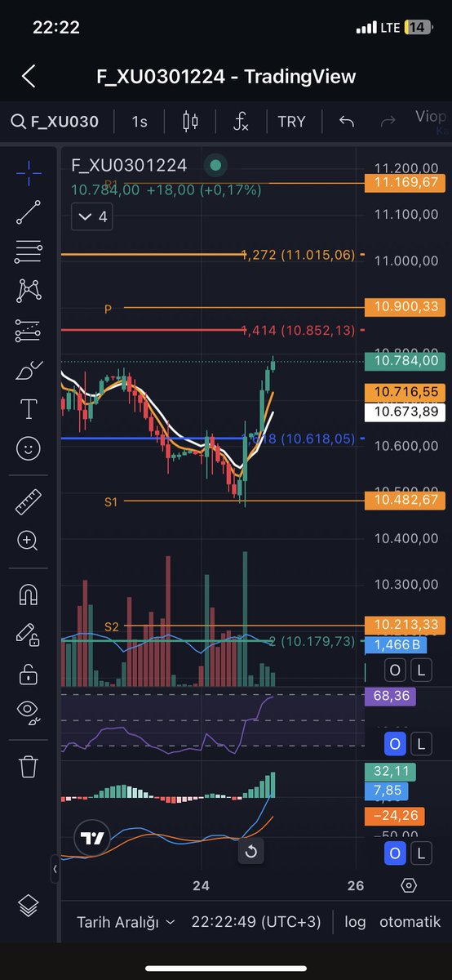Click the 10.482,67 S1 price label
Viewport: 452px width, 980px height.
coord(406,500)
